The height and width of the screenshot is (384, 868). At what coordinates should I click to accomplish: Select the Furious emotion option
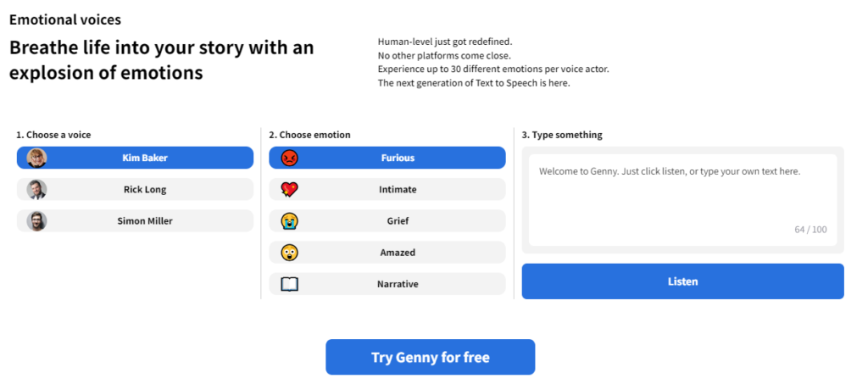[397, 158]
